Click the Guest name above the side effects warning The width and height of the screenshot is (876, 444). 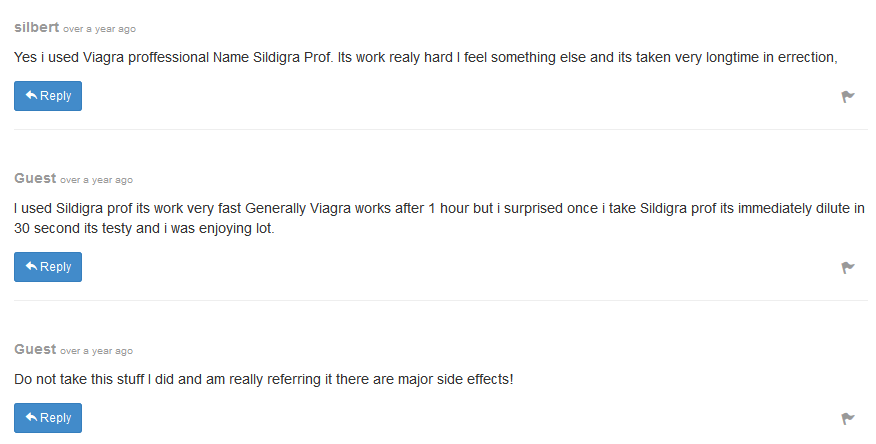[x=35, y=349]
